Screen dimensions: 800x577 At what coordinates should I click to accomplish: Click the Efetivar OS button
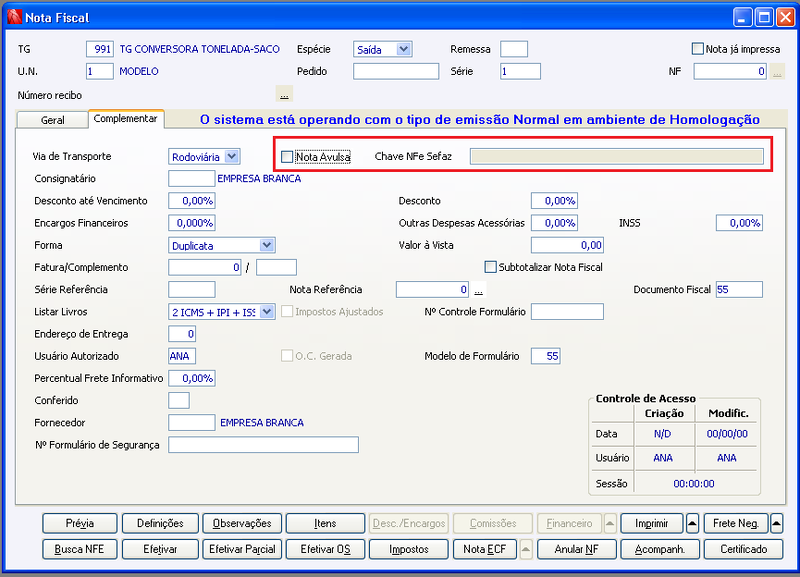325,549
